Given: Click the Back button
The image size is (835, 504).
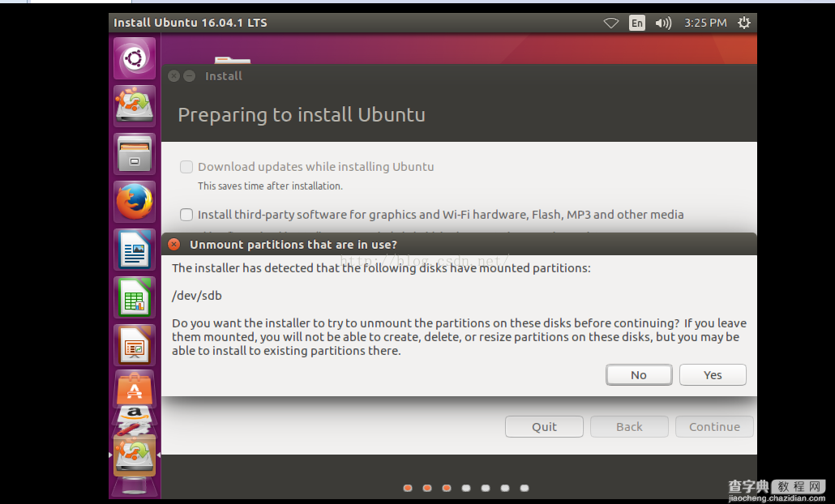Looking at the screenshot, I should click(629, 427).
